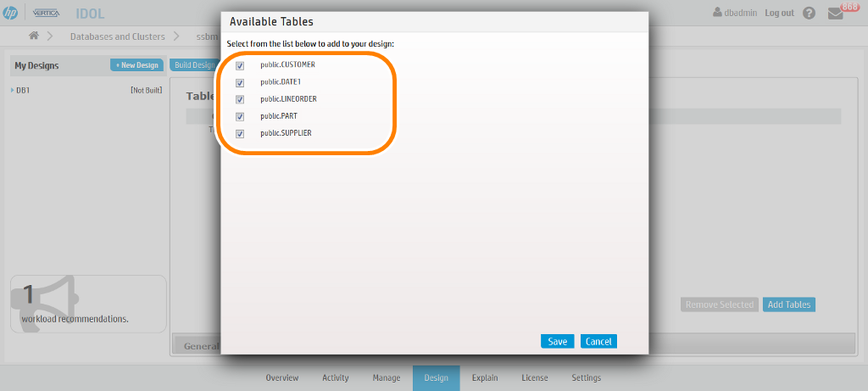The width and height of the screenshot is (868, 391).
Task: Click the DB1 Not Built status
Action: pos(146,90)
